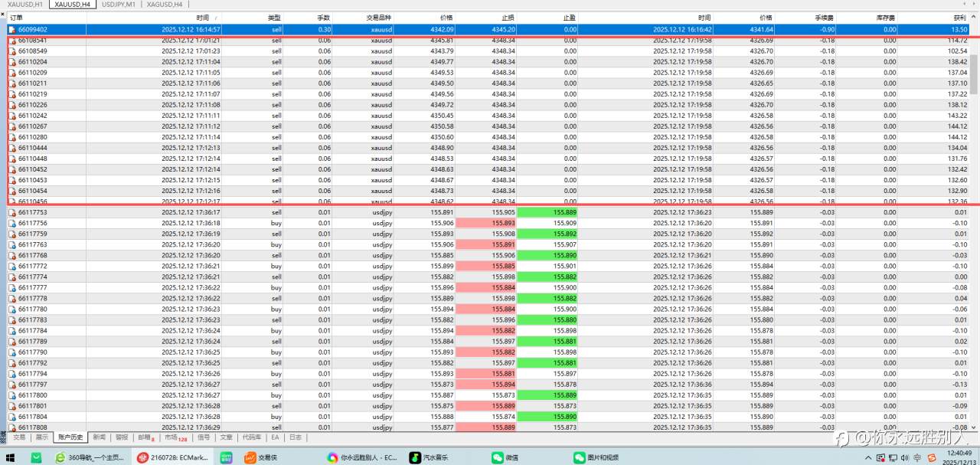Screen dimensions: 980x465
Task: Open the 账户历史 tab
Action: point(70,437)
